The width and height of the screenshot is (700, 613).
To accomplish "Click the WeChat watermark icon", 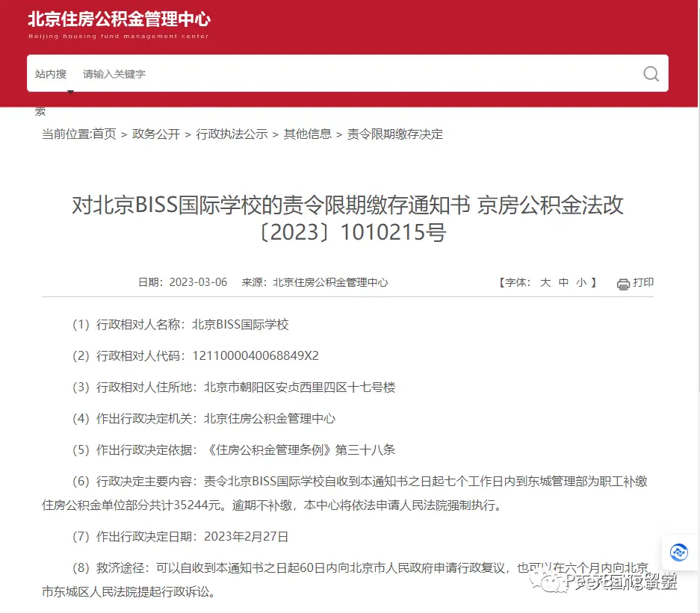I will 548,582.
